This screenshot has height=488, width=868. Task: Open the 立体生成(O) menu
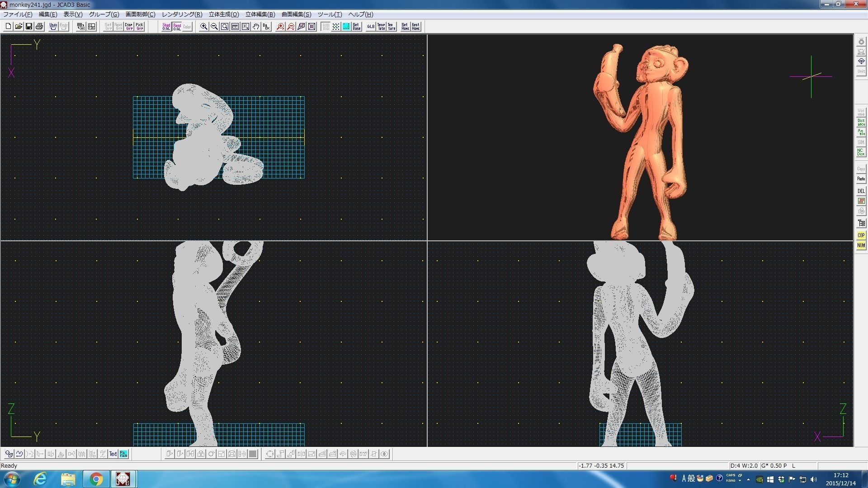(224, 14)
